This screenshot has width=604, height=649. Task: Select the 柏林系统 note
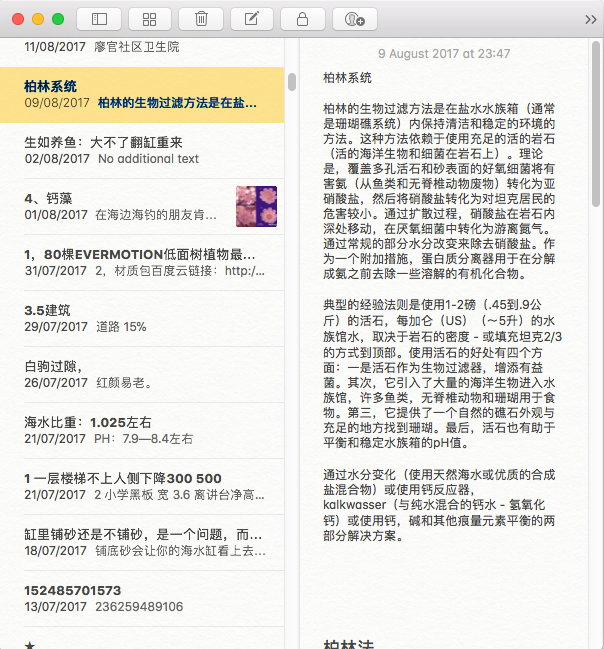[140, 94]
